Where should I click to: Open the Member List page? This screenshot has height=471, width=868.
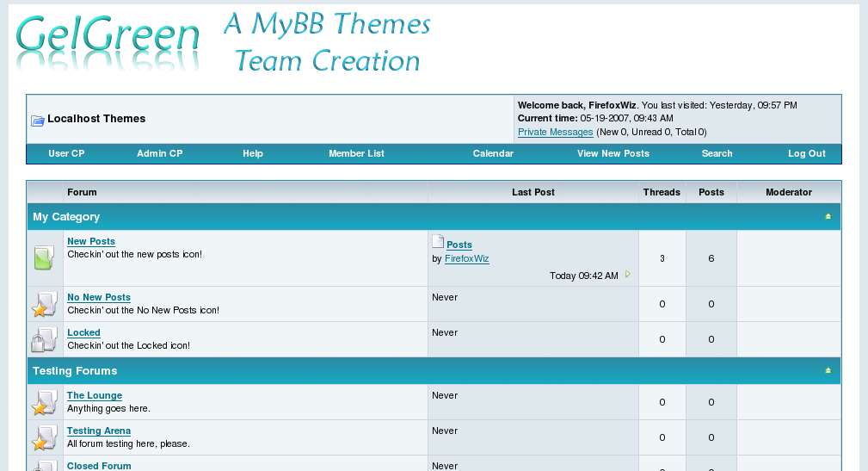356,154
